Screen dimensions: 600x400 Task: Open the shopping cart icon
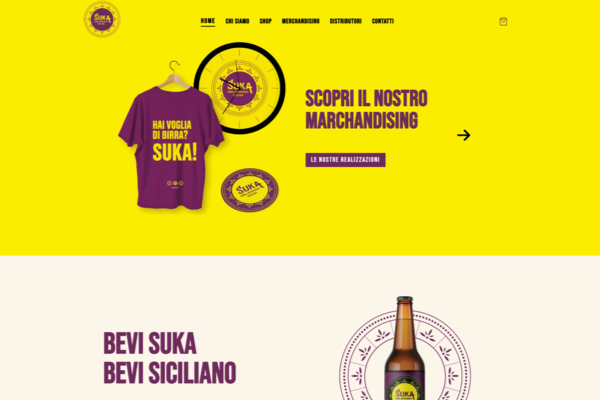503,21
